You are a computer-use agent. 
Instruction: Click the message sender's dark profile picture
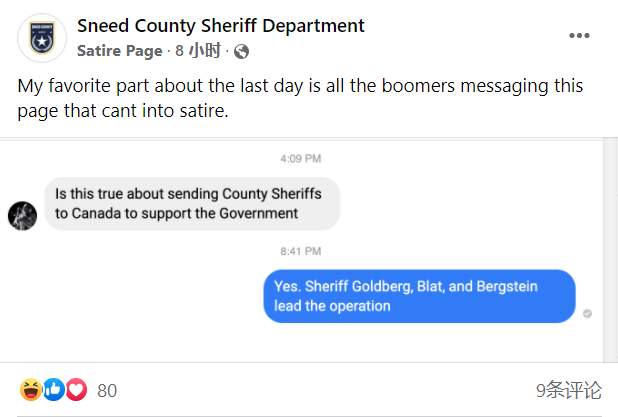click(x=22, y=216)
